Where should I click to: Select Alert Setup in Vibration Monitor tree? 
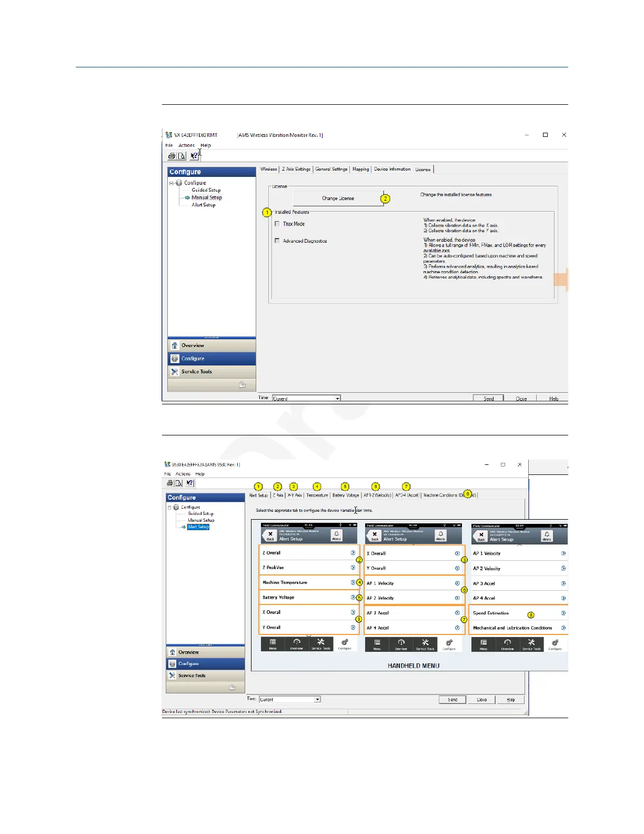204,205
